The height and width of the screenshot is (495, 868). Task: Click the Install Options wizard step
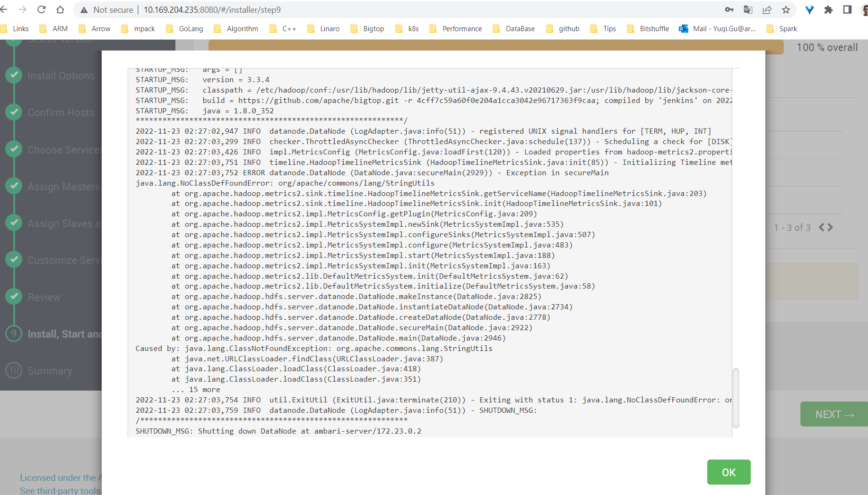click(x=61, y=76)
